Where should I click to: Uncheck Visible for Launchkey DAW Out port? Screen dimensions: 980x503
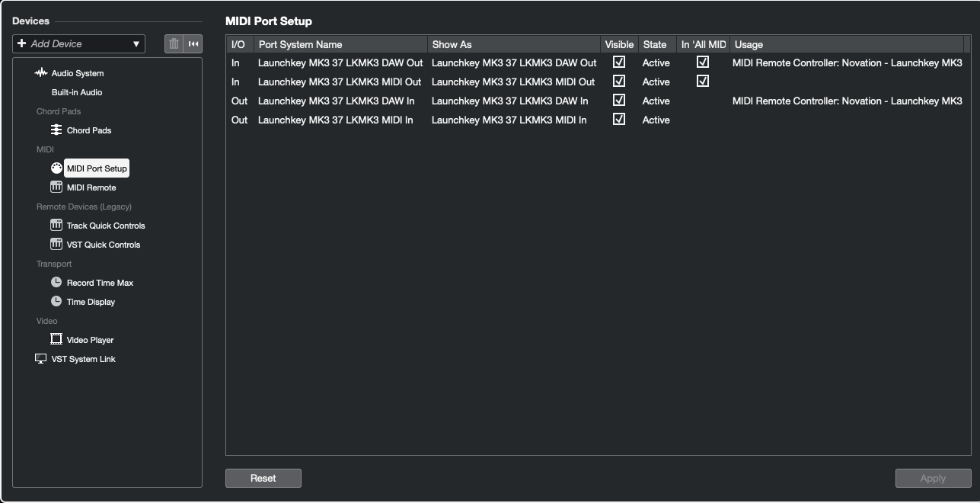619,62
